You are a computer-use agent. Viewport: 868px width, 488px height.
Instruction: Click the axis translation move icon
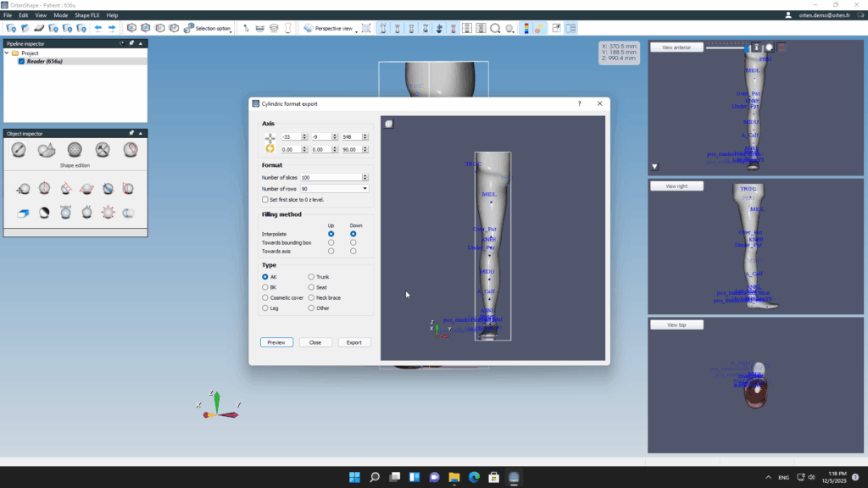(x=270, y=136)
